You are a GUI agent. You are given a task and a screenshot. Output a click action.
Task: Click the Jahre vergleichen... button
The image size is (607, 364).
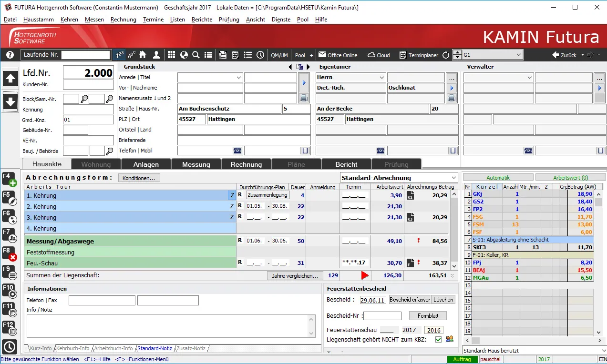click(295, 275)
